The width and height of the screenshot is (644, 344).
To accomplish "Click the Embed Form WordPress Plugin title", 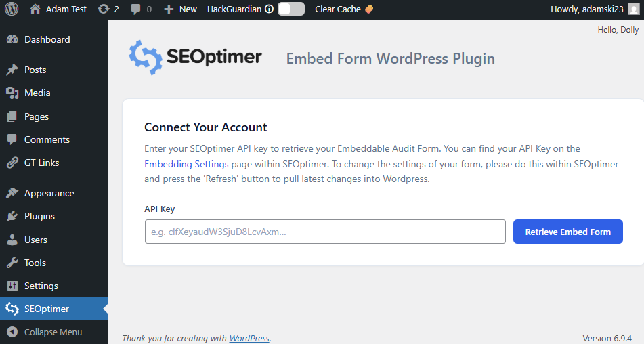I will tap(391, 58).
